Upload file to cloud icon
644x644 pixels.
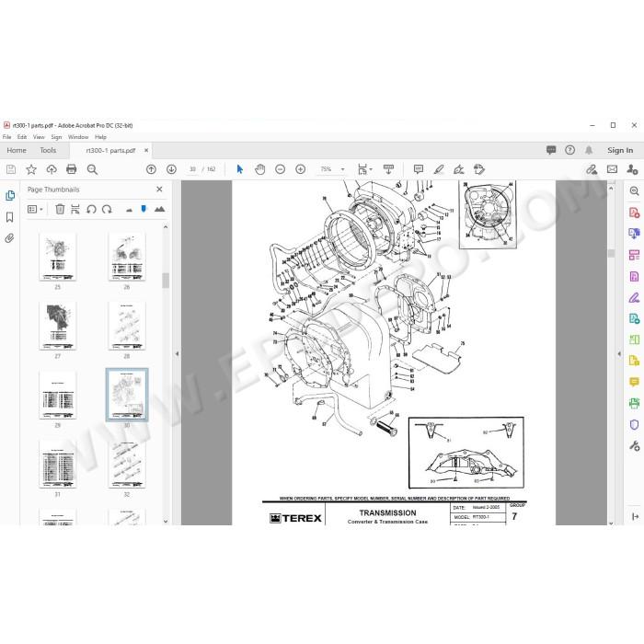[x=52, y=169]
